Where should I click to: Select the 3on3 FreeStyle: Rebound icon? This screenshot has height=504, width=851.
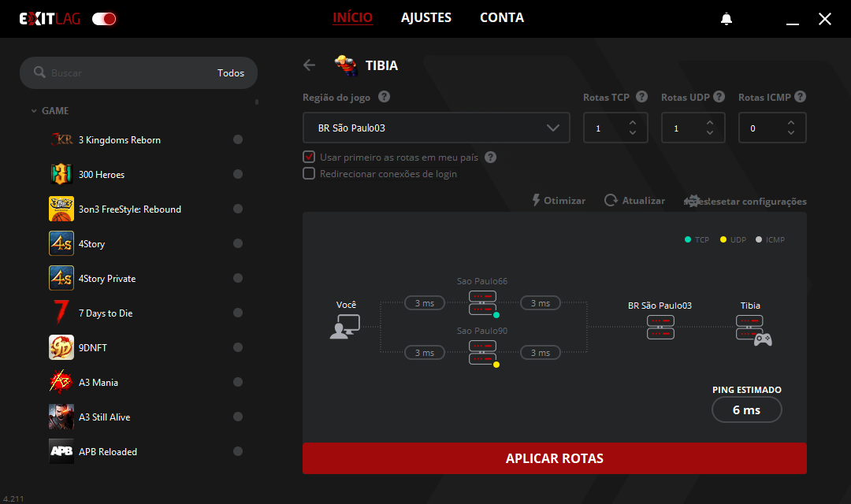tap(61, 209)
